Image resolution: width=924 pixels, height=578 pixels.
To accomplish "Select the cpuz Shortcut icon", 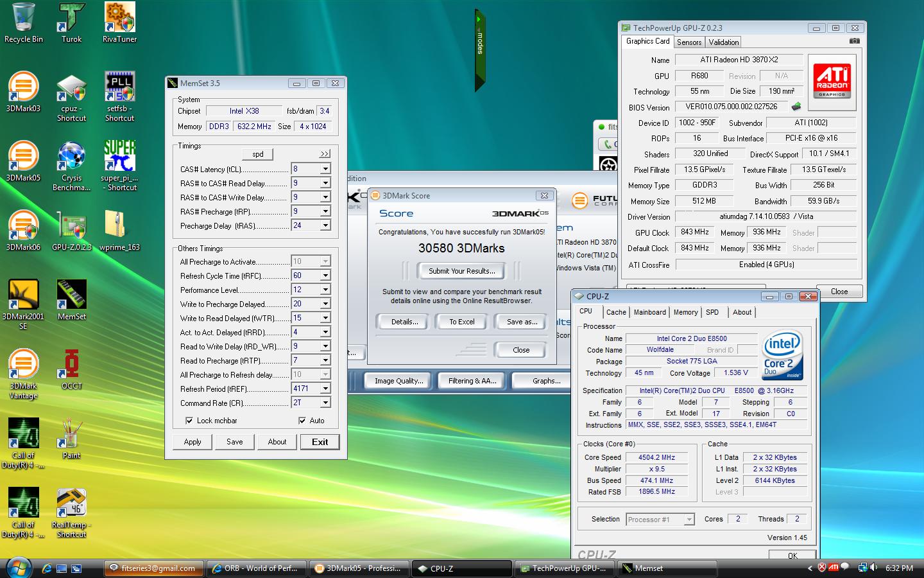I will click(71, 96).
